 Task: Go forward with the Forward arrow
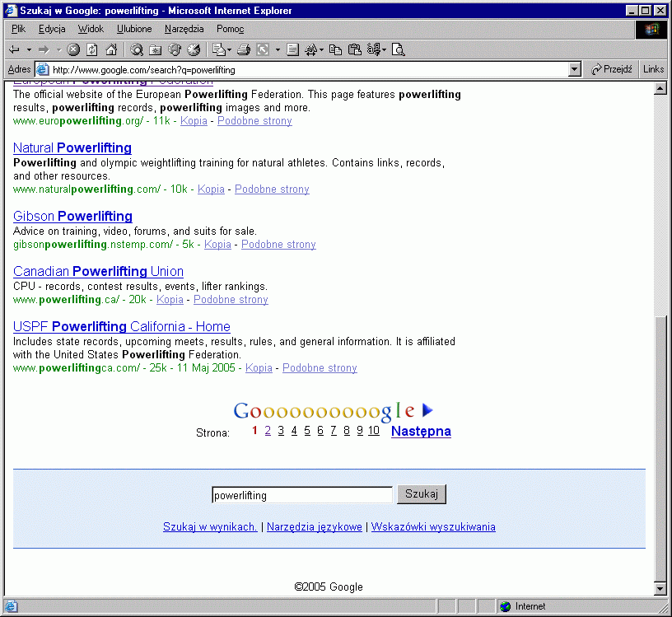click(44, 49)
